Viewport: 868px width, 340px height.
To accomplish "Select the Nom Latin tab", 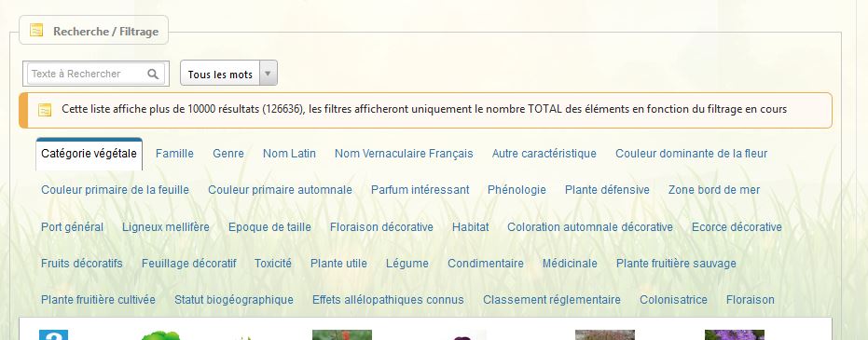I will [x=290, y=154].
